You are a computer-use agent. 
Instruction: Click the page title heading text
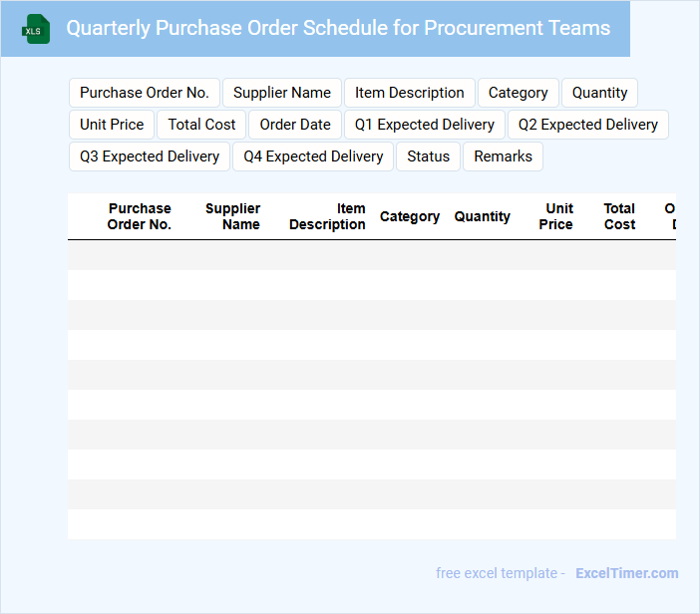[338, 28]
